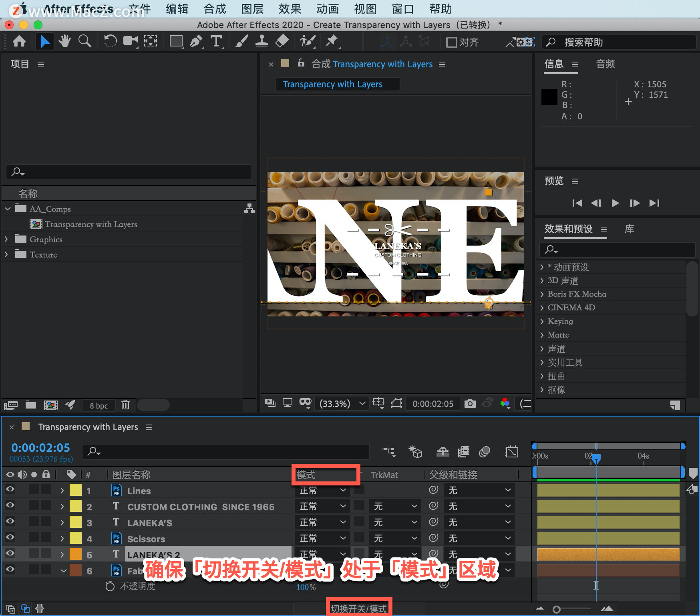The image size is (700, 616).
Task: Open the 文件 menu
Action: [140, 9]
